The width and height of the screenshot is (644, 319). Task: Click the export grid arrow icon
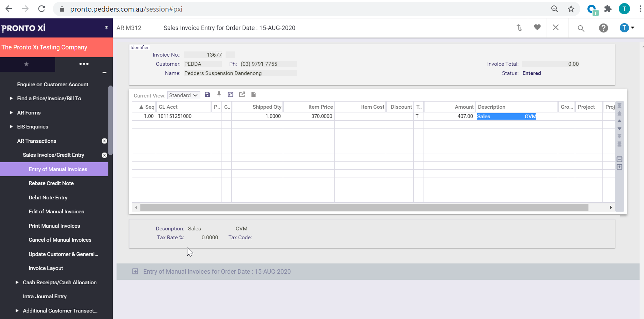coord(242,95)
